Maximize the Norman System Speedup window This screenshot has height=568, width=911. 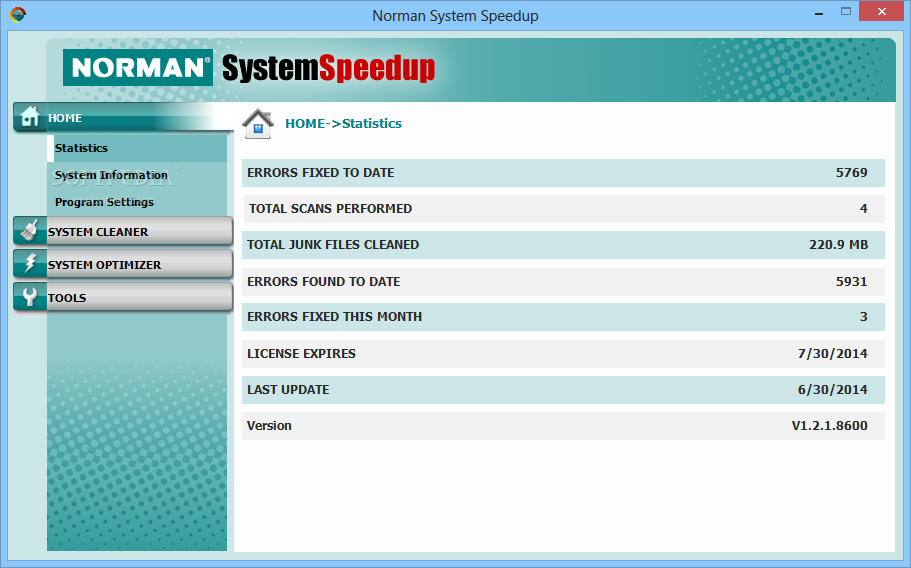click(846, 12)
